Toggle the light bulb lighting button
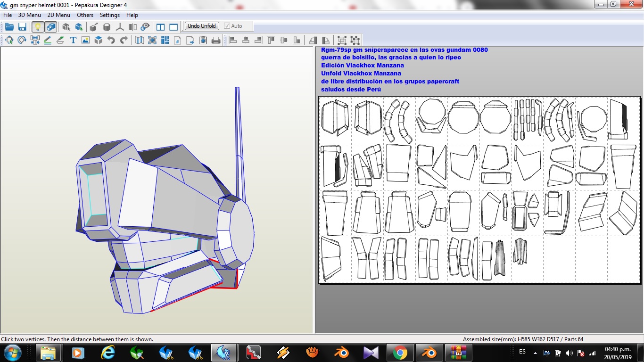Image resolution: width=644 pixels, height=362 pixels. (x=38, y=27)
